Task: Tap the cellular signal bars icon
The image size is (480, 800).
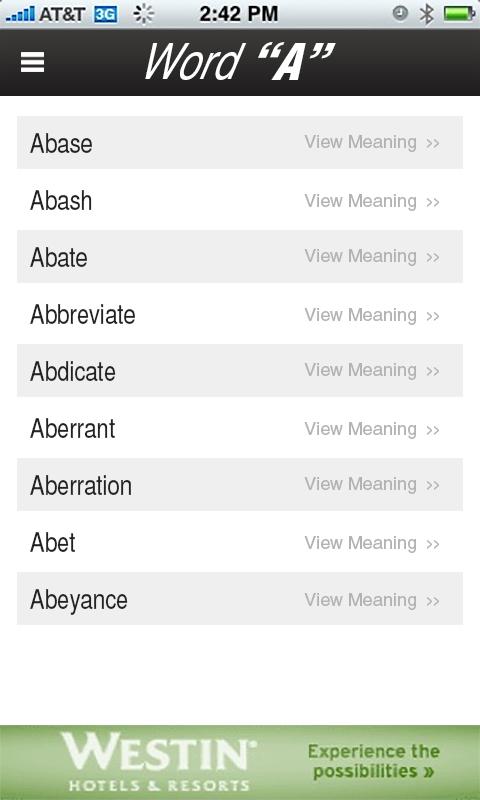Action: (x=20, y=14)
